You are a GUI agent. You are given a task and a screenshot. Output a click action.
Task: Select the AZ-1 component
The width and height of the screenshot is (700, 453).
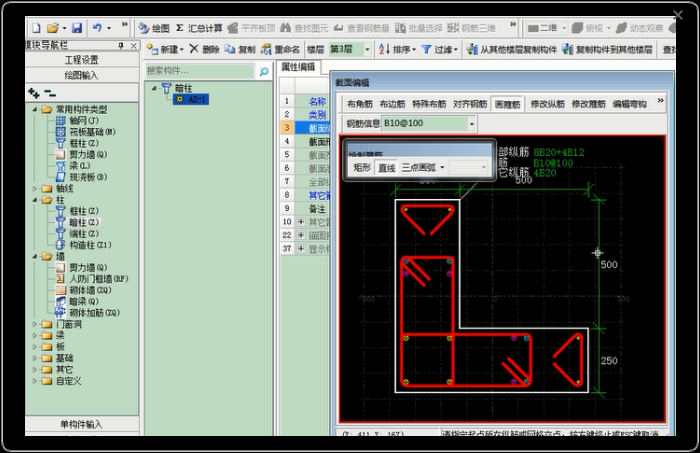[x=191, y=99]
